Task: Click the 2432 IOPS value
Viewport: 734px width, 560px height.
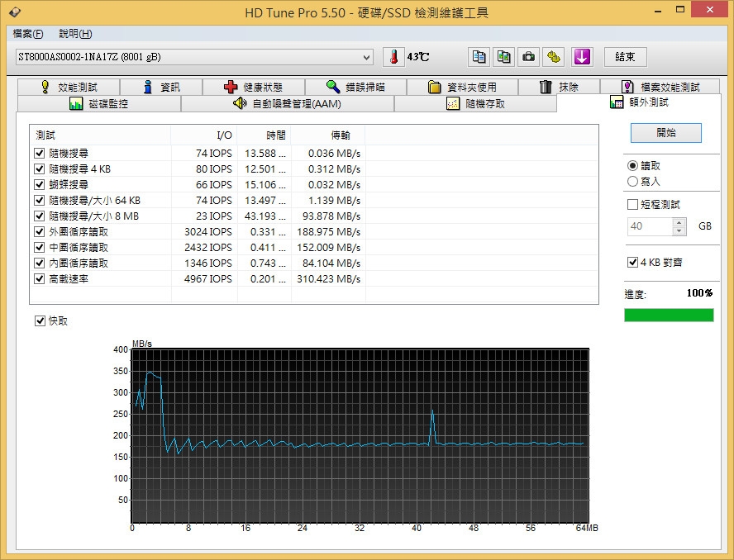Action: coord(208,248)
